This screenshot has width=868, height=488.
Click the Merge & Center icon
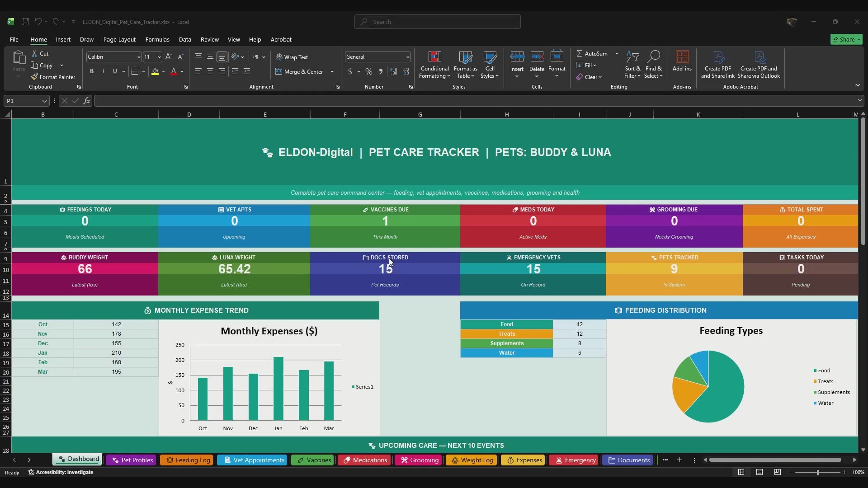[278, 71]
